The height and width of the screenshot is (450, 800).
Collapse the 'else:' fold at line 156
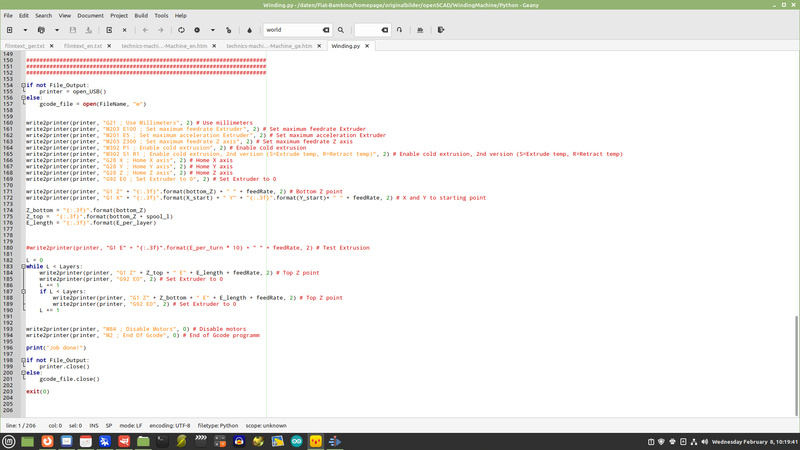tap(23, 98)
